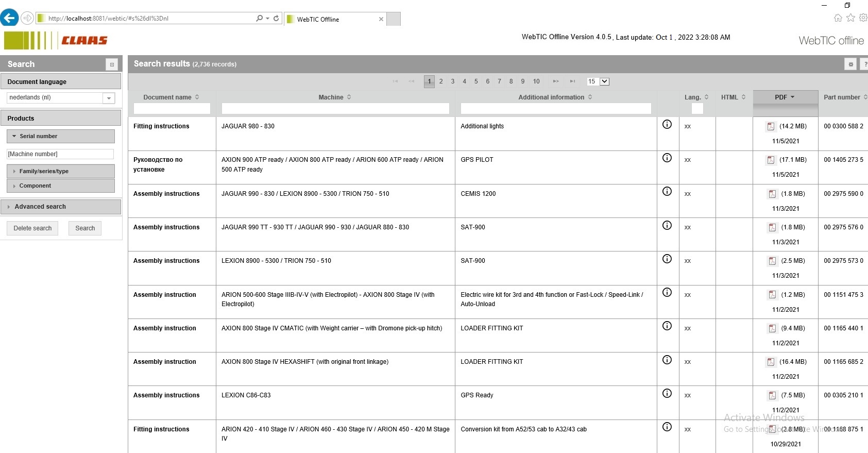Sort results by Machine column
Image resolution: width=868 pixels, height=453 pixels.
(335, 97)
